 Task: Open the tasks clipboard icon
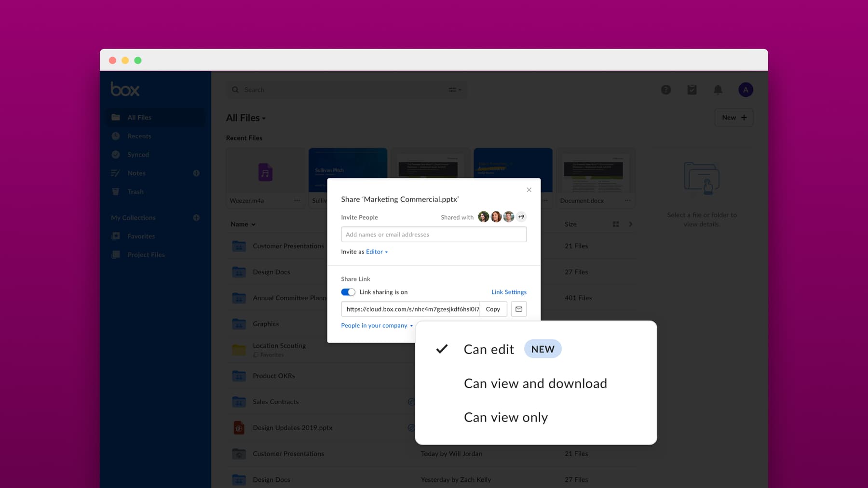[692, 90]
